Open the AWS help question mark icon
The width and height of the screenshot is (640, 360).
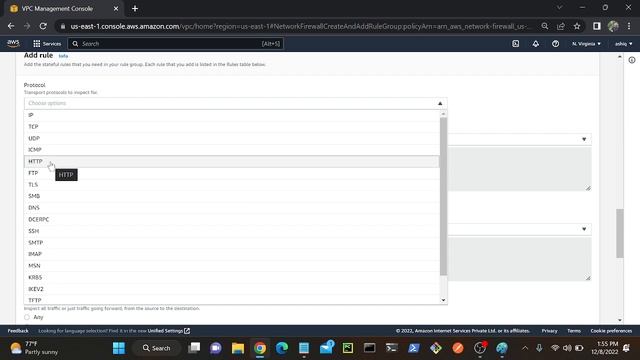click(x=556, y=44)
